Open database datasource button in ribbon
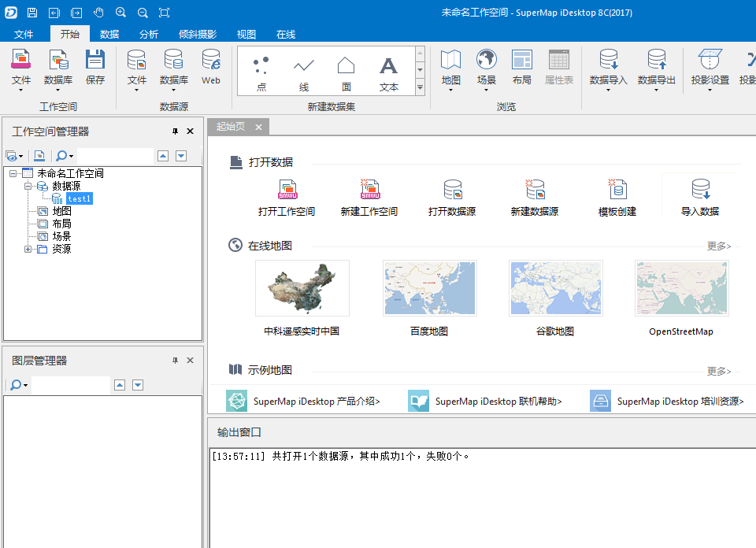756x548 pixels. point(173,70)
